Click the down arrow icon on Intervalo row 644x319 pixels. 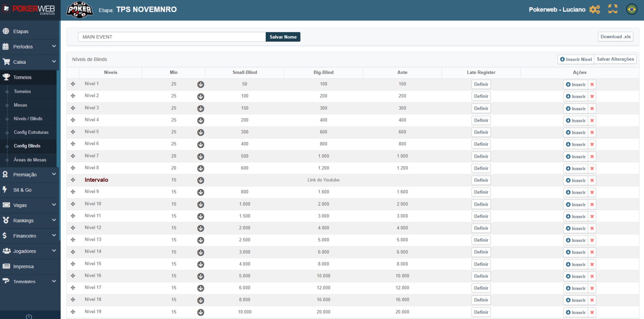(200, 180)
